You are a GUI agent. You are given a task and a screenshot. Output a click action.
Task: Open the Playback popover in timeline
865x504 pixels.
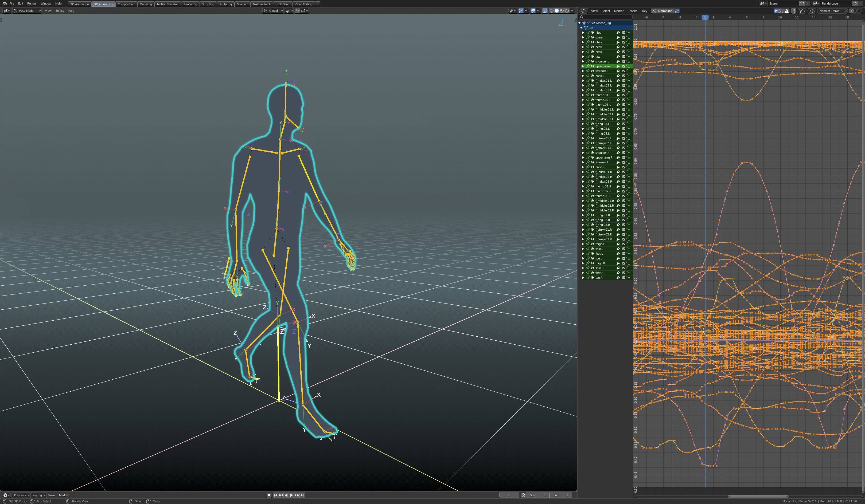click(21, 495)
